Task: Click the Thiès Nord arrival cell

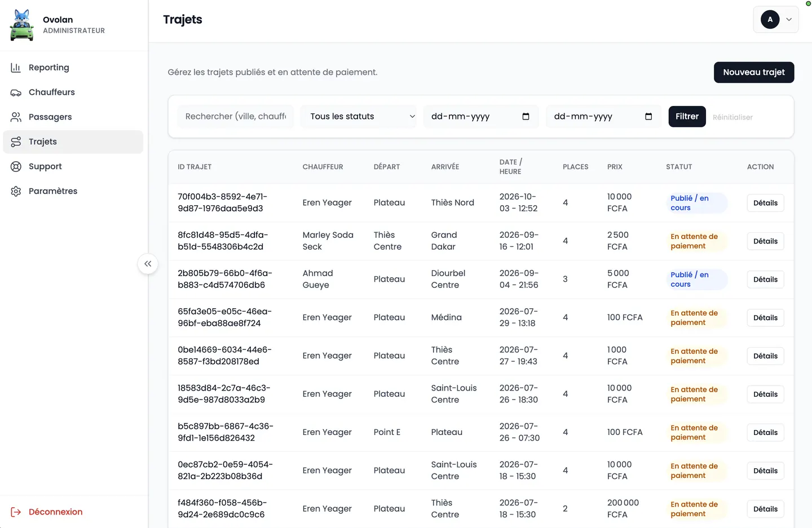Action: pos(453,203)
